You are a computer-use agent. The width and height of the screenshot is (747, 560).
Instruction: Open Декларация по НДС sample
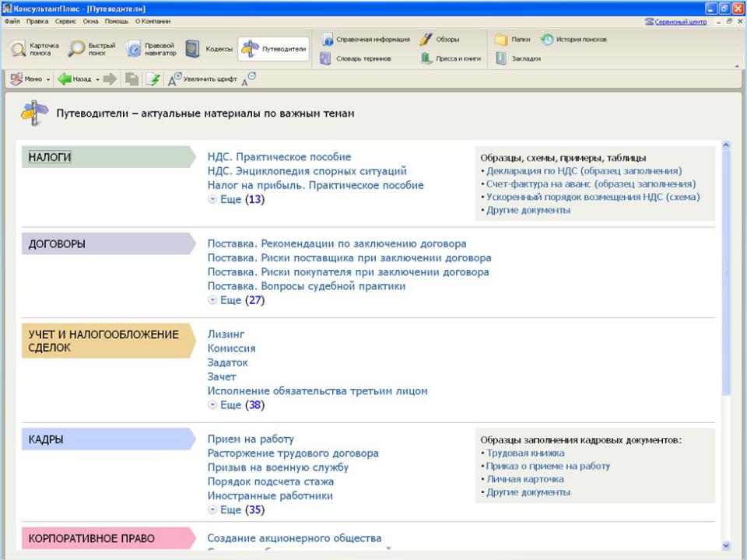[x=584, y=171]
